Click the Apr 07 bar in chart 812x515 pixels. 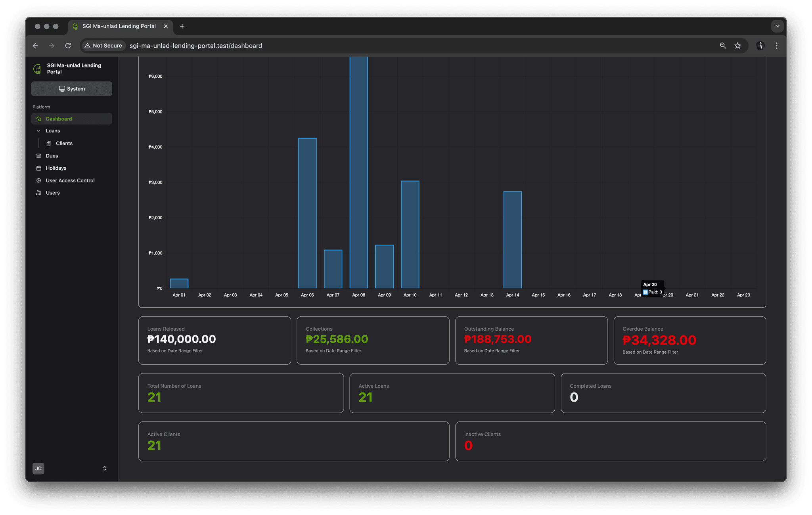pyautogui.click(x=333, y=269)
